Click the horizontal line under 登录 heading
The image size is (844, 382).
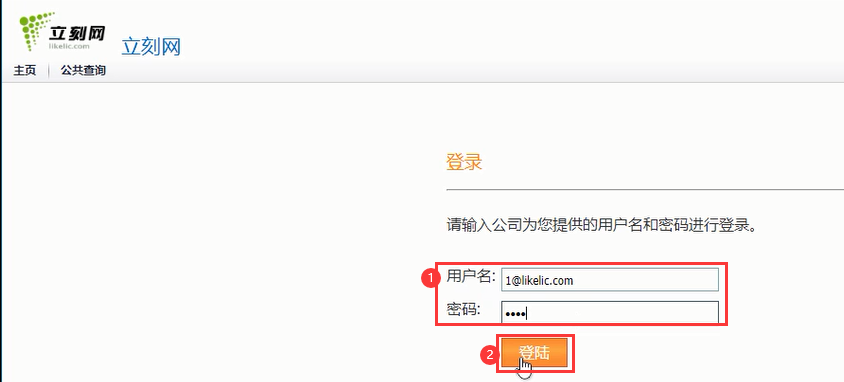click(x=645, y=189)
